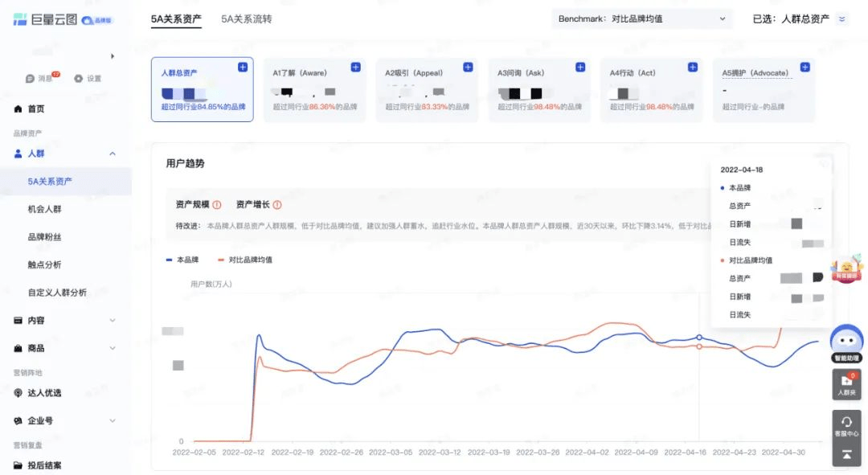The width and height of the screenshot is (868, 475).
Task: Select the 人群总资产 card
Action: click(x=202, y=89)
